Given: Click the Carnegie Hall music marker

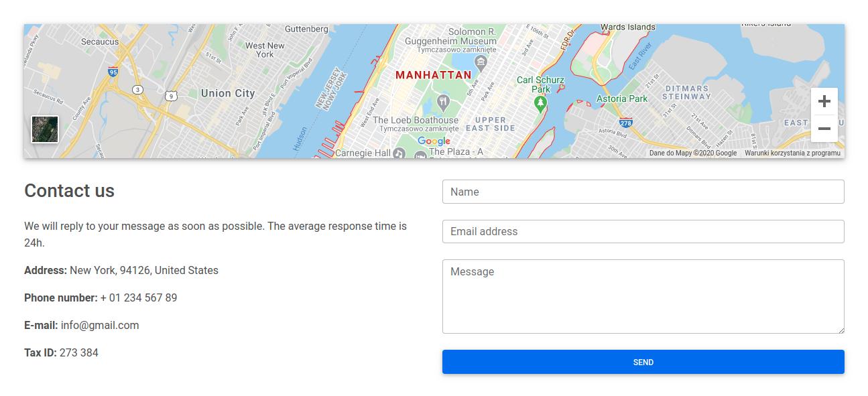Looking at the screenshot, I should point(399,153).
